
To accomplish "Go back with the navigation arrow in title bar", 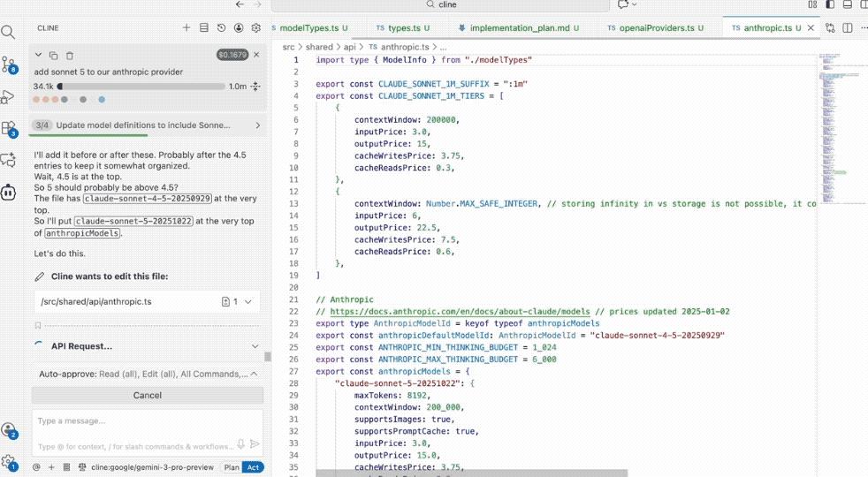I will (x=240, y=4).
